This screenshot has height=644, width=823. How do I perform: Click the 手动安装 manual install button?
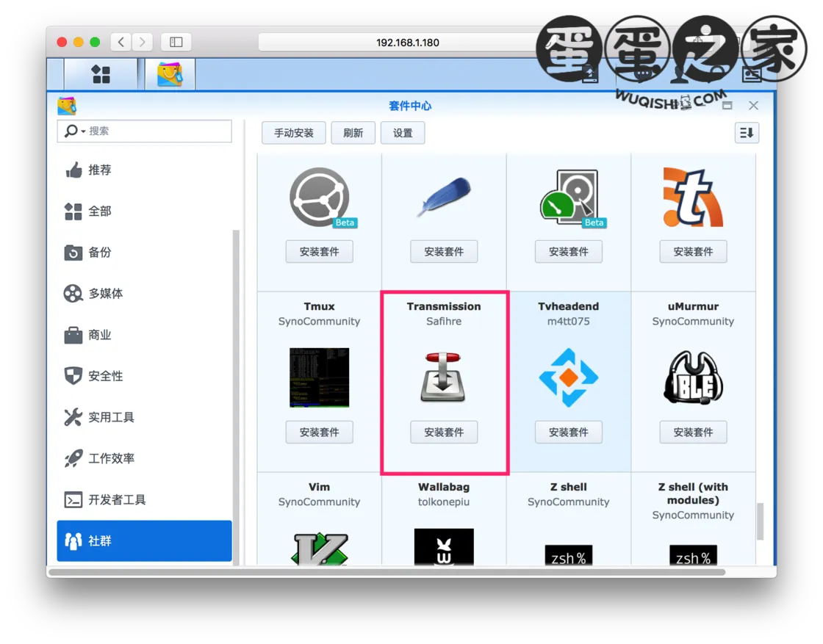294,133
